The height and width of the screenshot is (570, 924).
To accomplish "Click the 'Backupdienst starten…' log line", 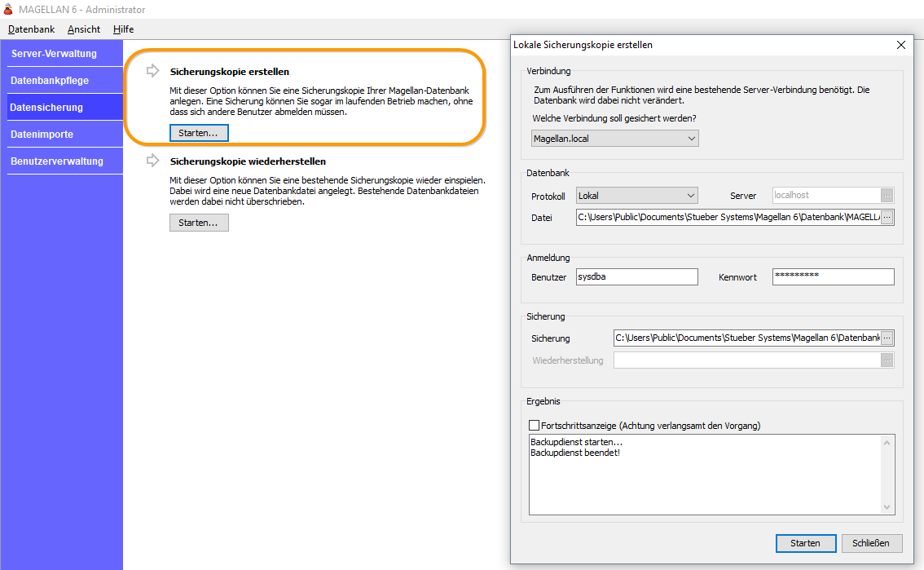I will click(576, 442).
